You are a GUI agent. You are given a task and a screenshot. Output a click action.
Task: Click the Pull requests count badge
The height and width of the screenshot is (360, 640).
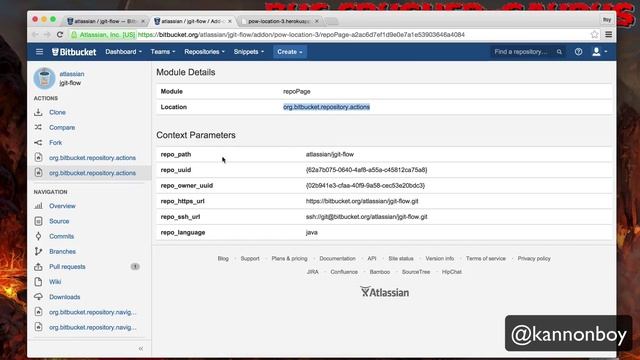(135, 267)
